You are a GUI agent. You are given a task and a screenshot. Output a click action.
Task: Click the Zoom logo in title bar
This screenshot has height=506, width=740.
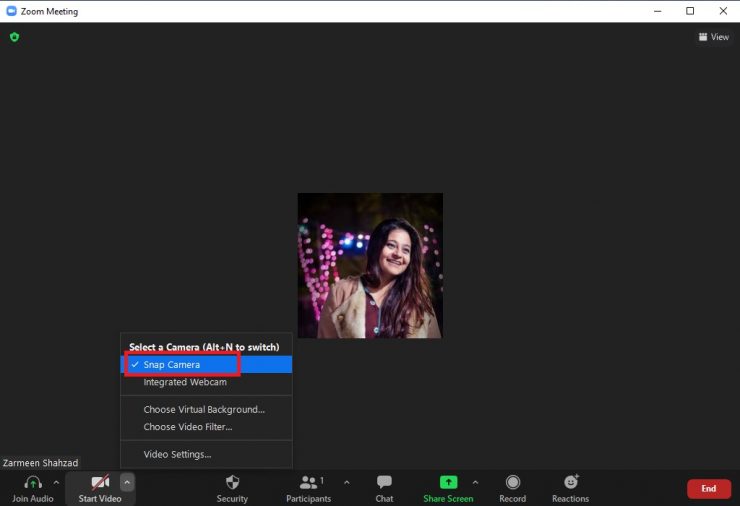coord(11,11)
